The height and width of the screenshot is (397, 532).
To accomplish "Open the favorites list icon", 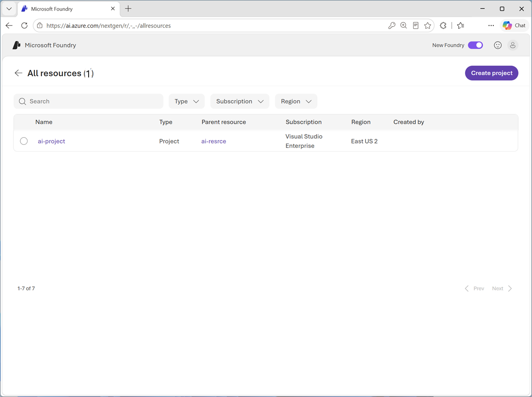I will pos(461,26).
